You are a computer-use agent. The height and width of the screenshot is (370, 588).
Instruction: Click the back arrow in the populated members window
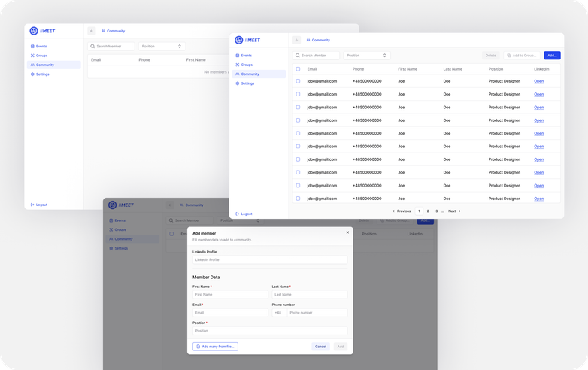point(296,40)
